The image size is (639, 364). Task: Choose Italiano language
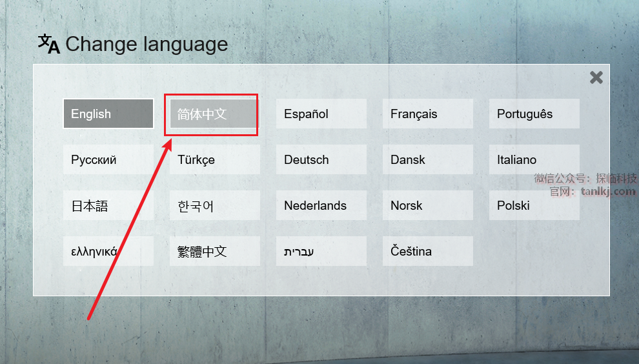pos(534,159)
